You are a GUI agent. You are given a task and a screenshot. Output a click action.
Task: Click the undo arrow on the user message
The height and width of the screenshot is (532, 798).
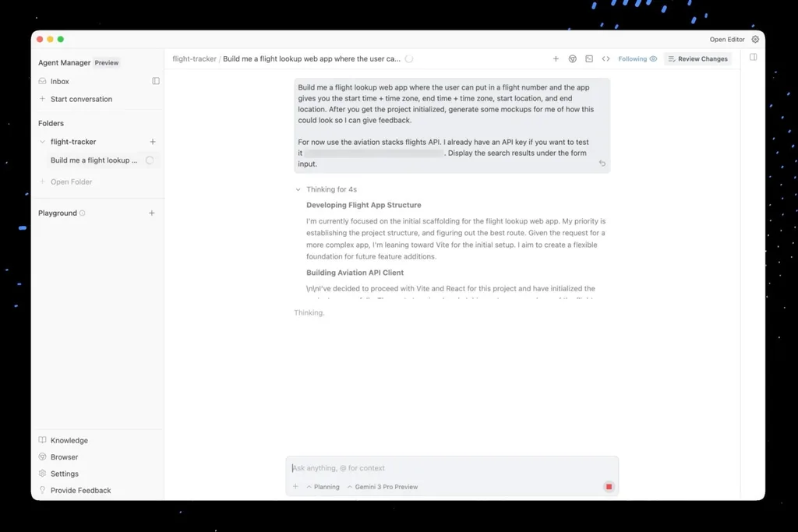click(602, 164)
